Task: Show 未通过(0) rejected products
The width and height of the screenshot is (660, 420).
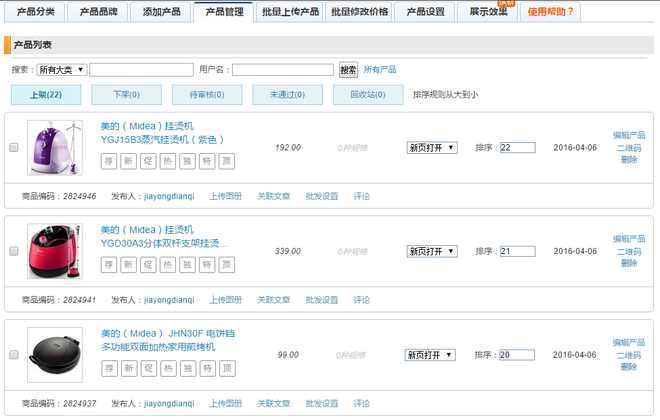Action: 287,95
